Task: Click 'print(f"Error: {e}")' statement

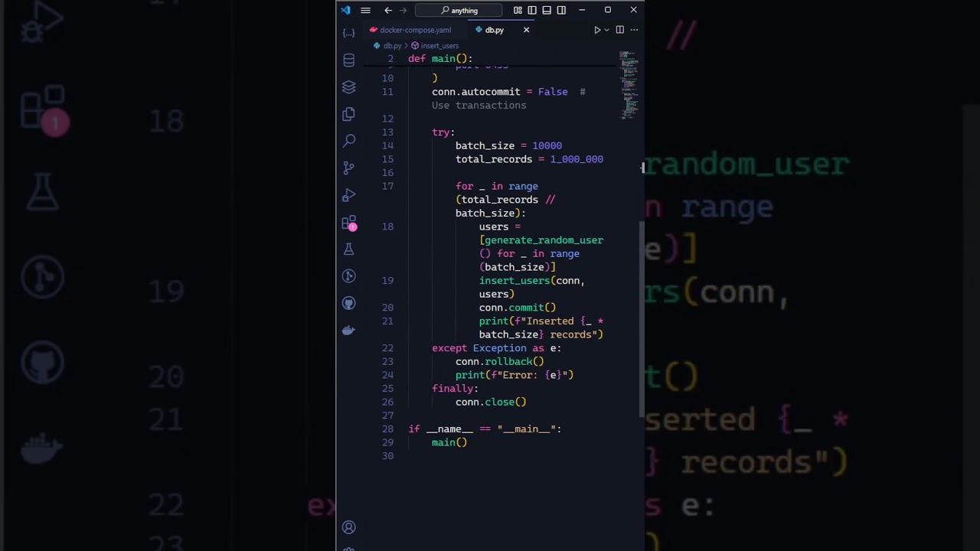Action: (x=514, y=375)
